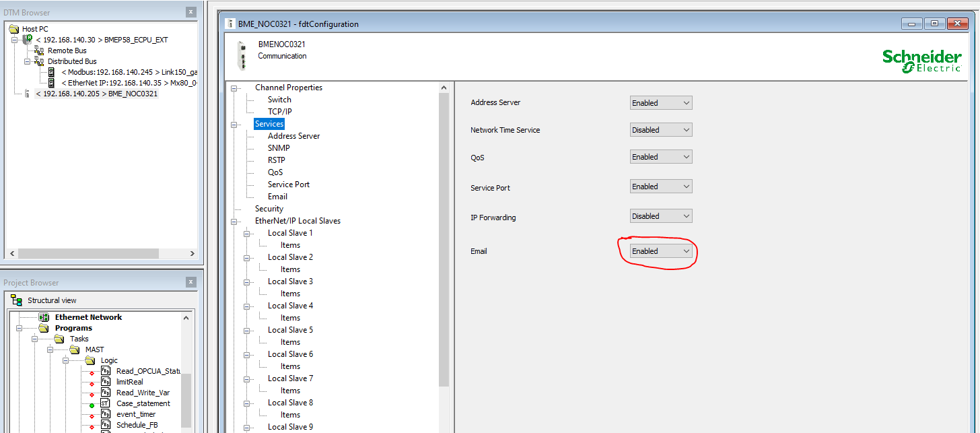Click configuration tree vertical scrollbar
Screen dimensions: 980x433
(x=444, y=239)
